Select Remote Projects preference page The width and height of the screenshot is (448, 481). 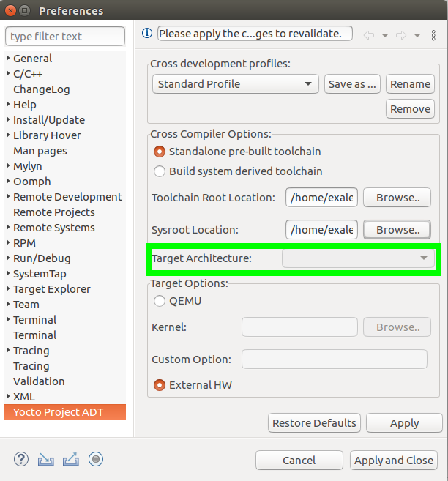click(54, 212)
